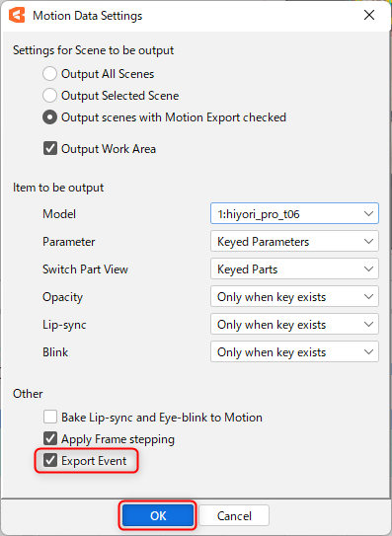This screenshot has width=392, height=536.
Task: Toggle the Output Work Area checkbox
Action: click(x=50, y=149)
